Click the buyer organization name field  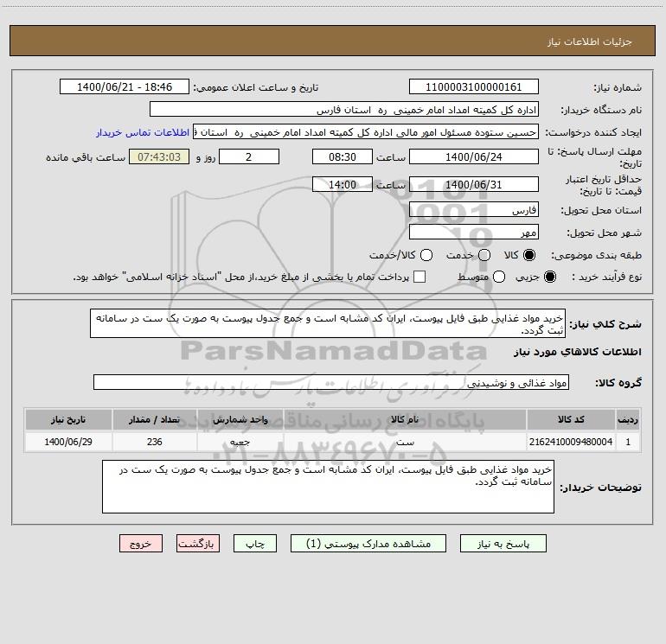344,110
